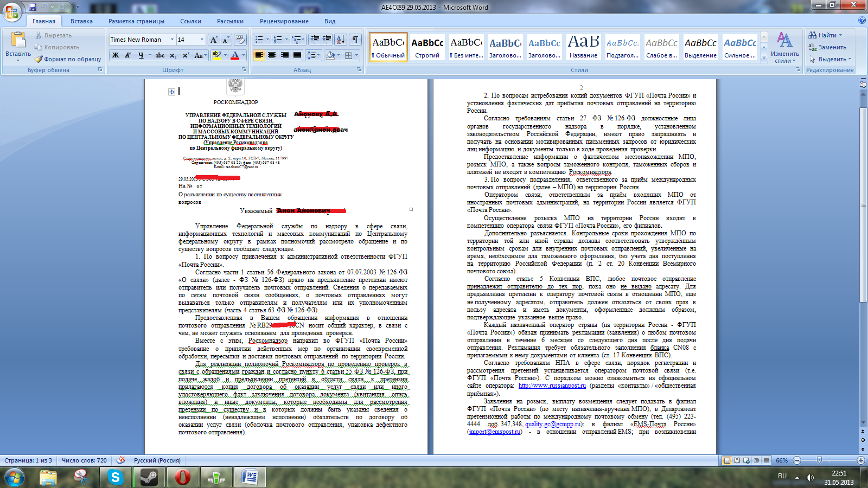
Task: Apply Обычный style
Action: [x=388, y=47]
